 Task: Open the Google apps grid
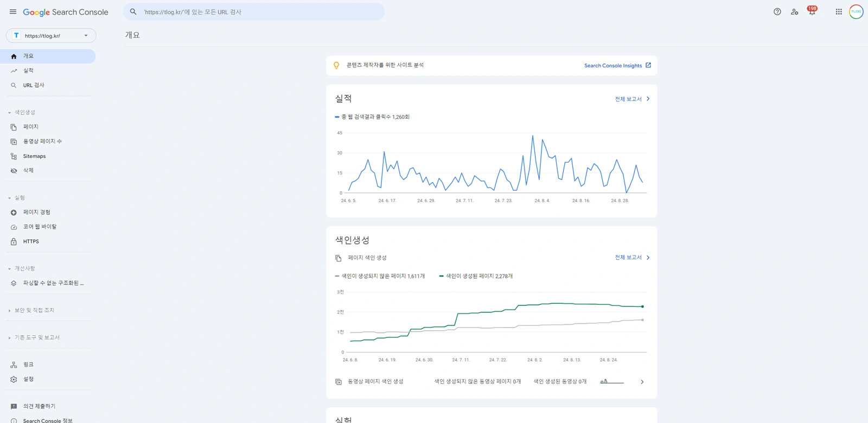point(839,12)
